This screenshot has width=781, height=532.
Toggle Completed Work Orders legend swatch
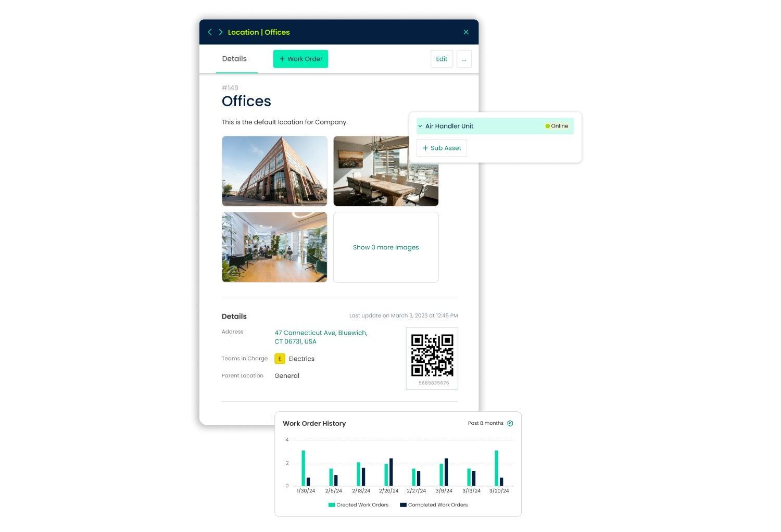[403, 505]
